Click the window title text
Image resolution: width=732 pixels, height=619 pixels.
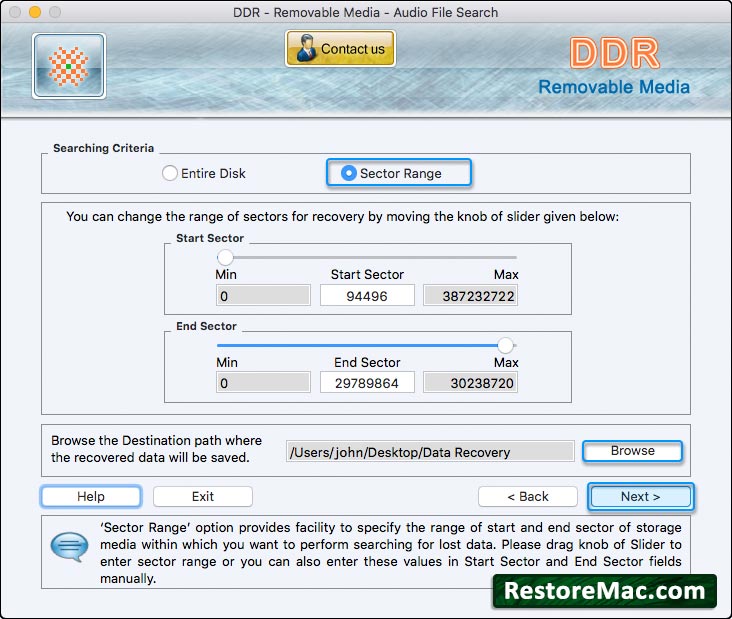point(366,12)
